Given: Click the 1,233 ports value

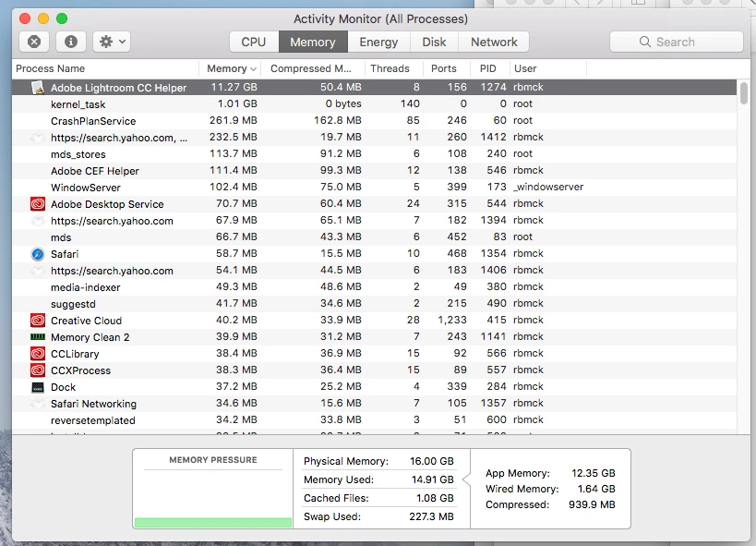Looking at the screenshot, I should click(x=452, y=320).
